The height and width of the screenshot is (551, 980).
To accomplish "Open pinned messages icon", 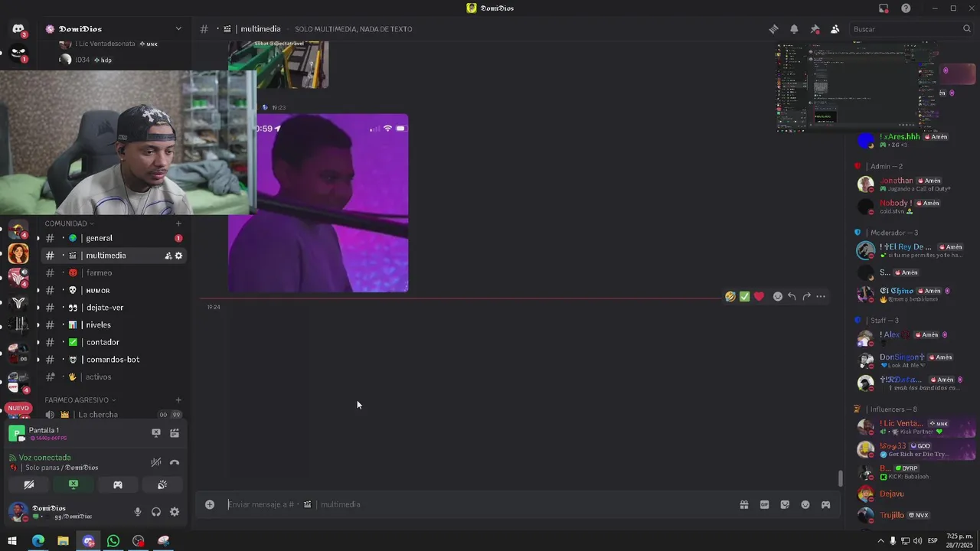I will tap(815, 29).
